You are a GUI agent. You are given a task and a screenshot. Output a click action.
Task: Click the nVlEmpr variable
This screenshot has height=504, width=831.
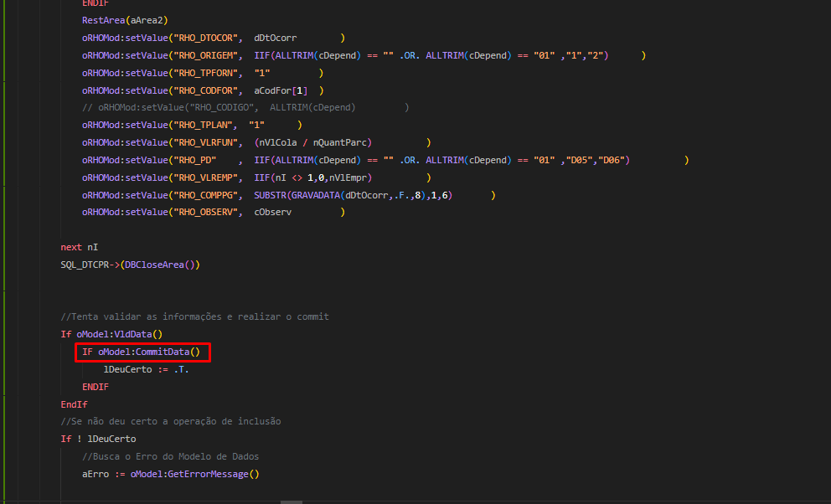pyautogui.click(x=348, y=177)
